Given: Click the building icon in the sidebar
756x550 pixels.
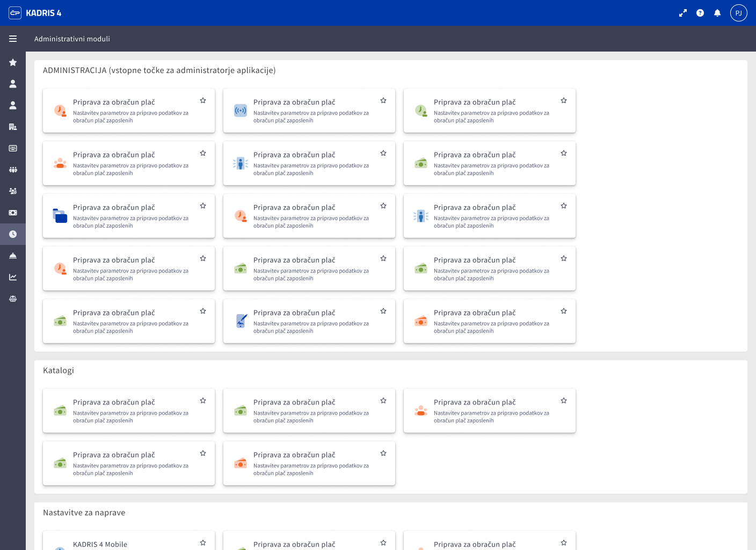Looking at the screenshot, I should (x=13, y=127).
